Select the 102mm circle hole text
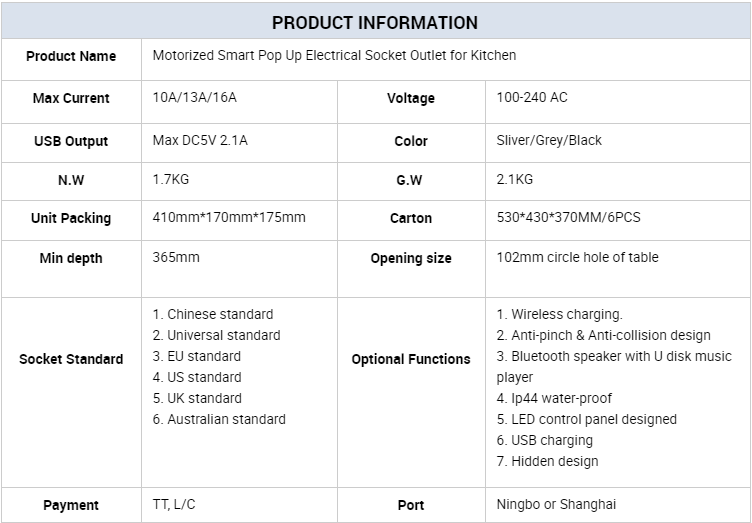 tap(577, 257)
